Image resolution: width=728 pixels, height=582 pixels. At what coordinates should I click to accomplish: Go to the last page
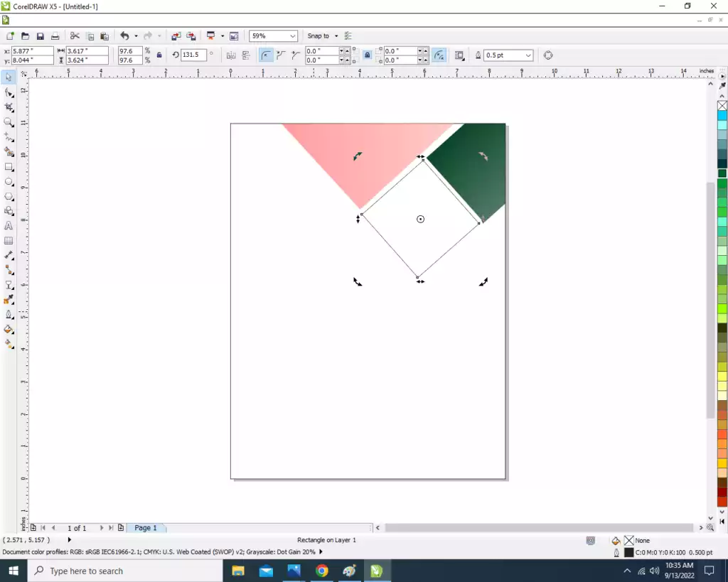click(x=111, y=528)
